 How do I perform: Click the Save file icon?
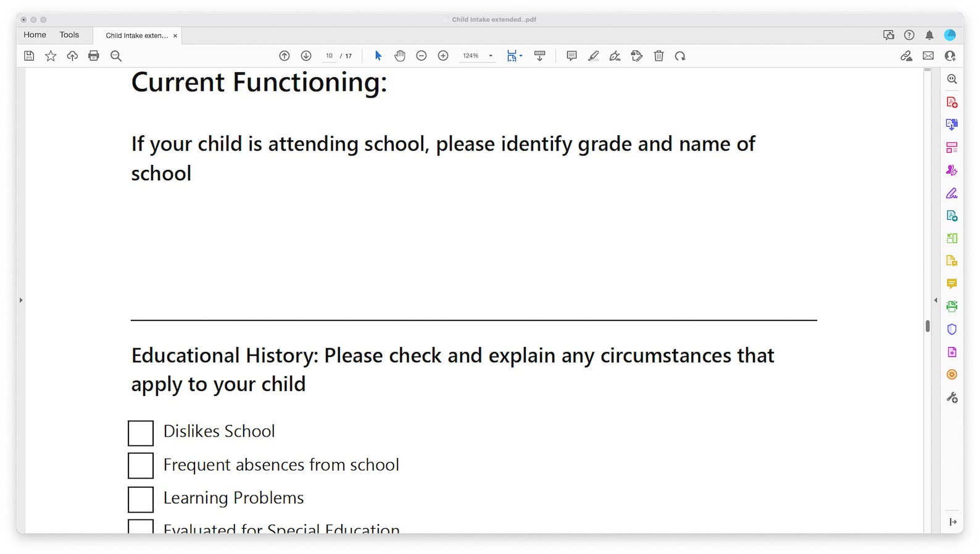tap(29, 56)
